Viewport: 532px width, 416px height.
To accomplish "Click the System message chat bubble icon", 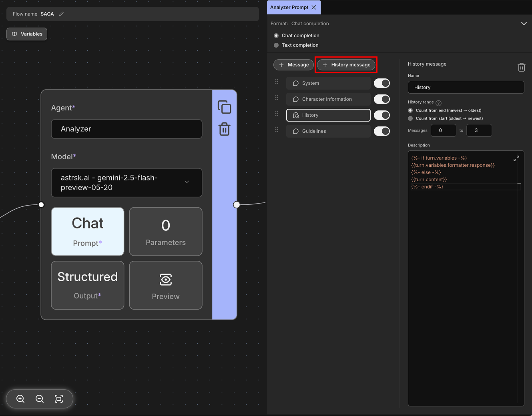I will pyautogui.click(x=296, y=83).
